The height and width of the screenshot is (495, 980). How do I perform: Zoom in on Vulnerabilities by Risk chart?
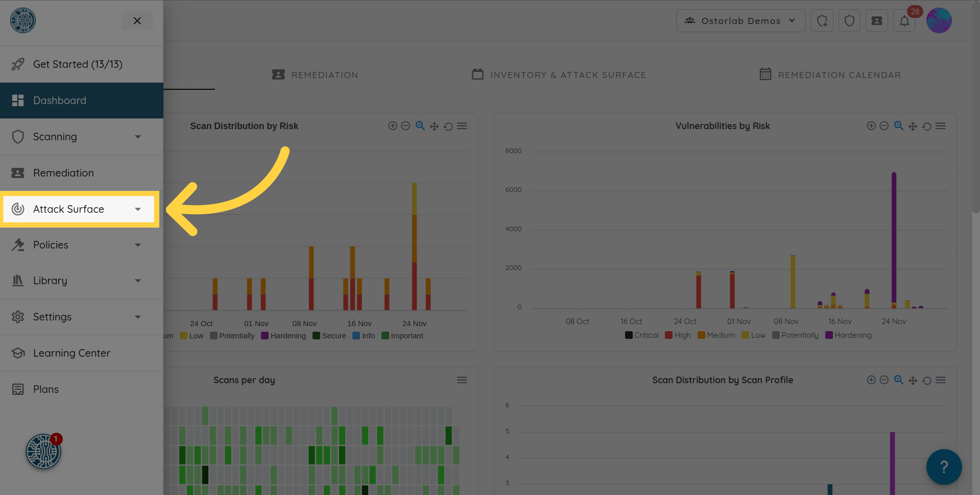(x=871, y=126)
